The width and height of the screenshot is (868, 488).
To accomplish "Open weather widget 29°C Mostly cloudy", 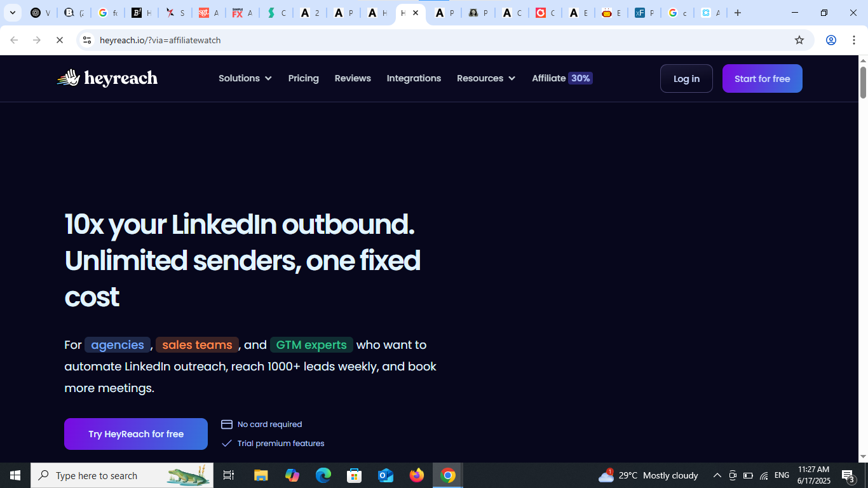I will [648, 475].
